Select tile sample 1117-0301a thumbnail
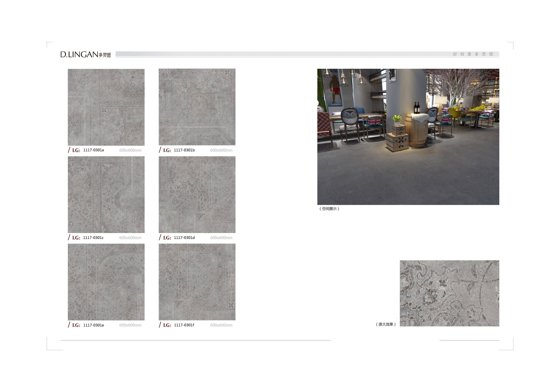Viewport: 560px width, 392px height. 106,107
